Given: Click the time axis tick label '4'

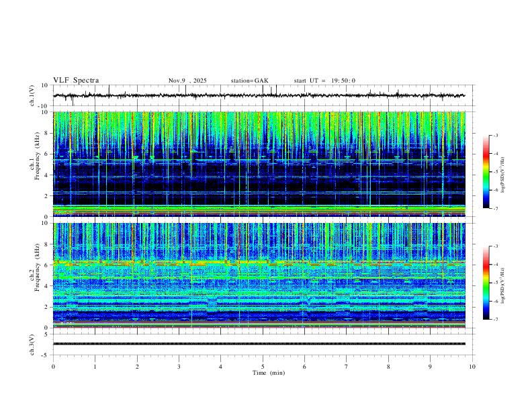Looking at the screenshot, I should 220,367.
